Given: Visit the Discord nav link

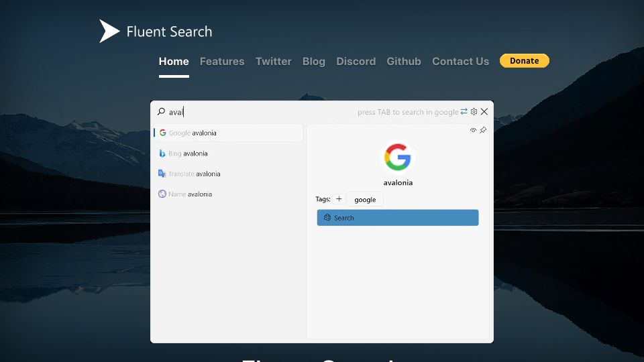Looking at the screenshot, I should coord(356,61).
